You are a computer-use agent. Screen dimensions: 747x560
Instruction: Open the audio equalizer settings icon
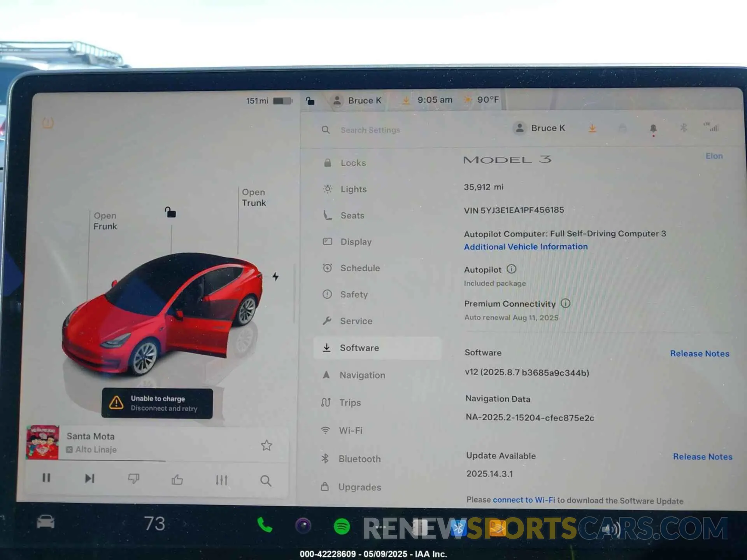pos(221,480)
